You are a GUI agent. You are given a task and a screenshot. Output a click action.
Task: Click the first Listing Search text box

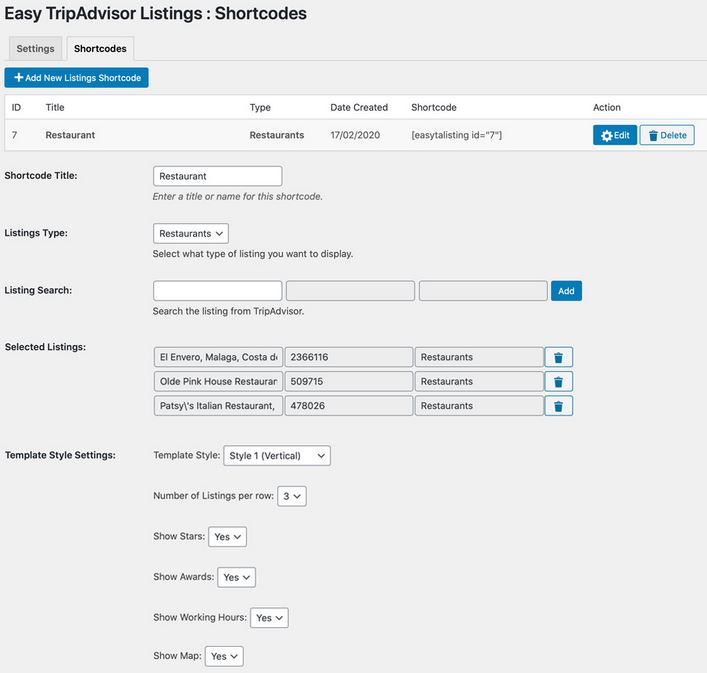click(218, 291)
